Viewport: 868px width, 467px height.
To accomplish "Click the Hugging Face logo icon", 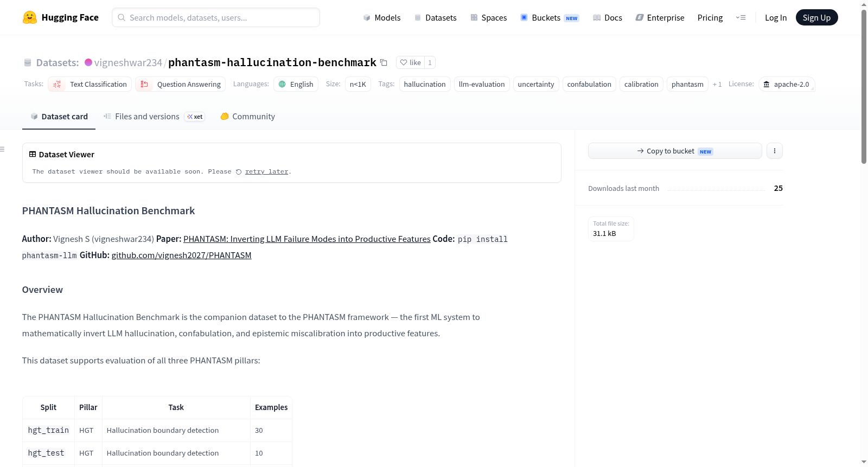I will tap(30, 17).
